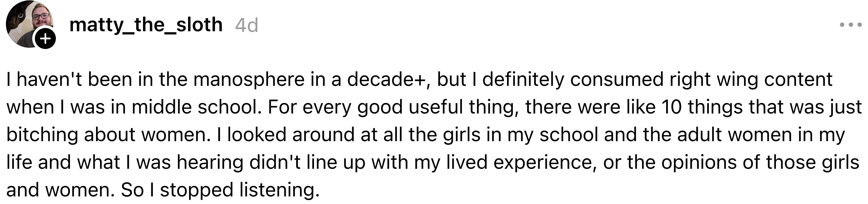Click the "4d" post timestamp

click(246, 25)
